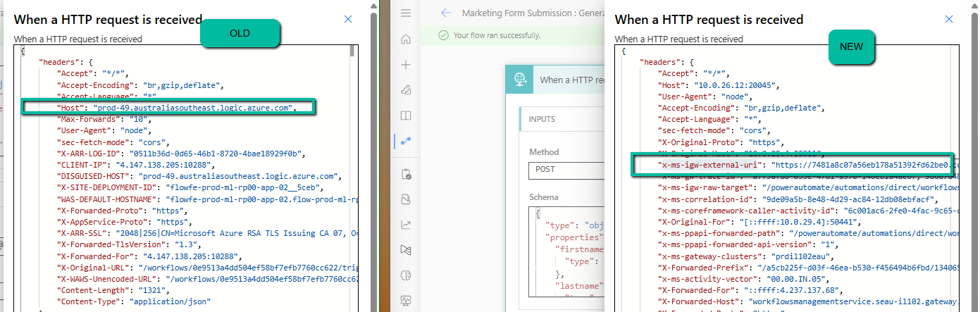Image resolution: width=980 pixels, height=312 pixels.
Task: Go back with the left arrow
Action: 445,13
